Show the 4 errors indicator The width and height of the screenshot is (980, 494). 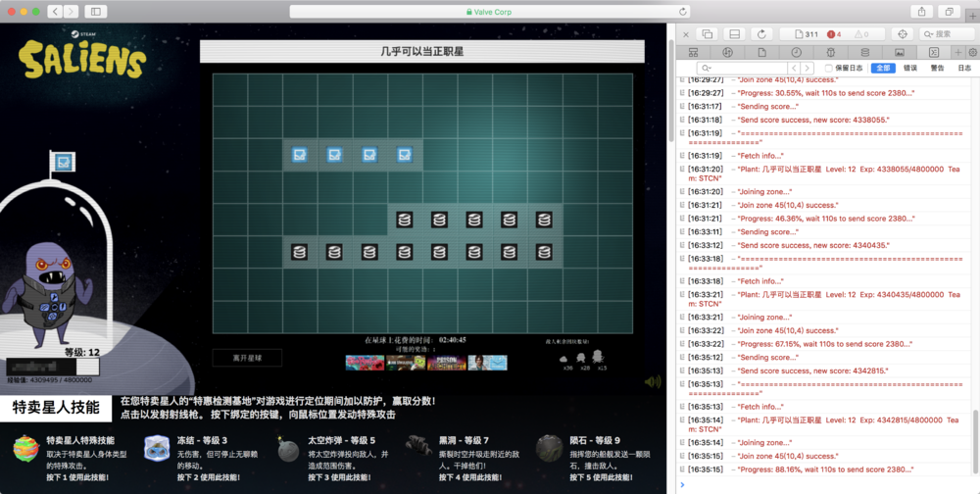click(834, 34)
